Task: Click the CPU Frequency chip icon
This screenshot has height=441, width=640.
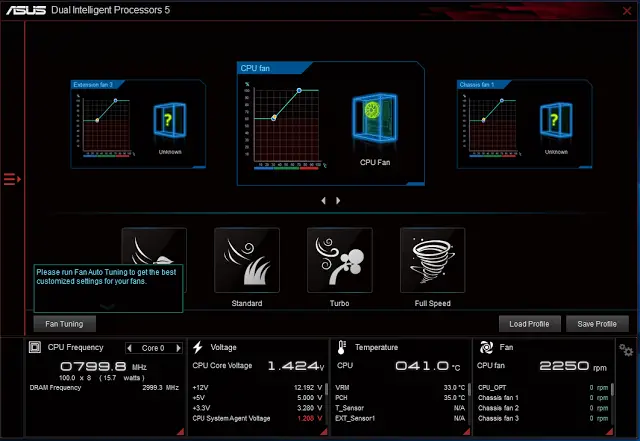Action: pos(35,347)
